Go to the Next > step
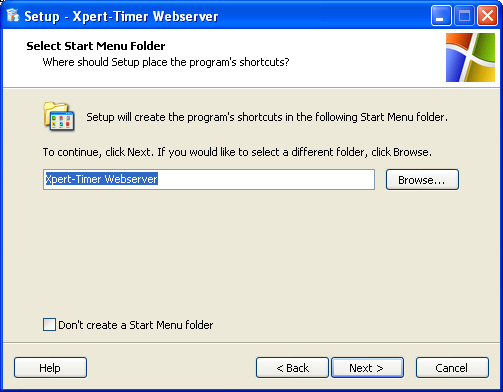503x392 pixels. 367,368
